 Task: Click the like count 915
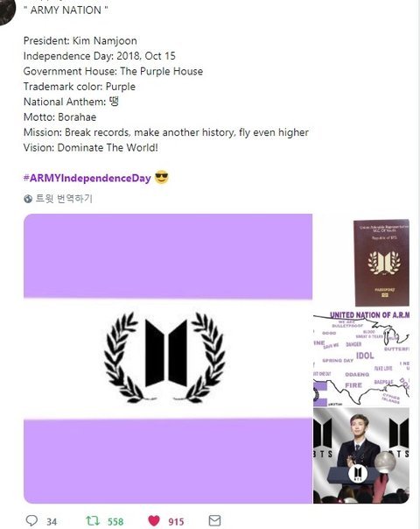pyautogui.click(x=176, y=522)
